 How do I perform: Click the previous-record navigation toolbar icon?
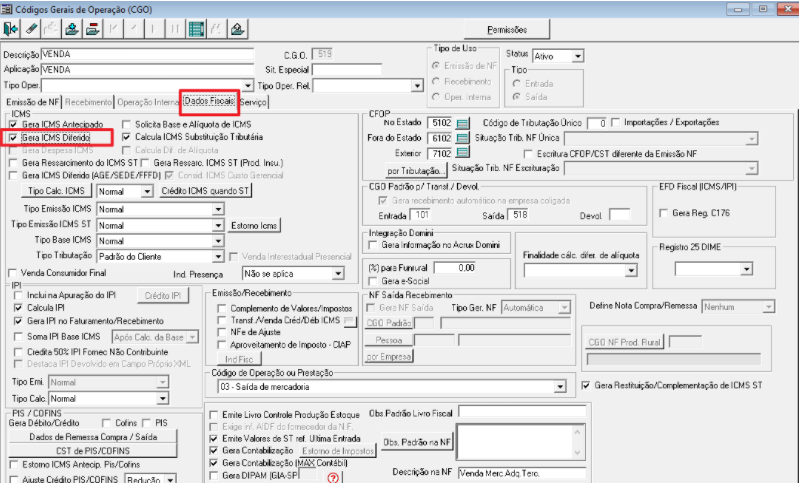click(134, 29)
